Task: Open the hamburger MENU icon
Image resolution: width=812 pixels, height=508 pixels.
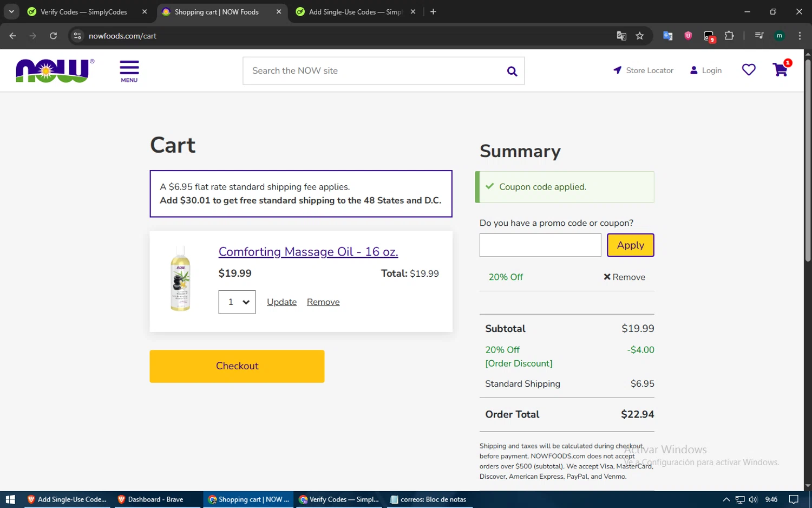Action: pyautogui.click(x=129, y=71)
